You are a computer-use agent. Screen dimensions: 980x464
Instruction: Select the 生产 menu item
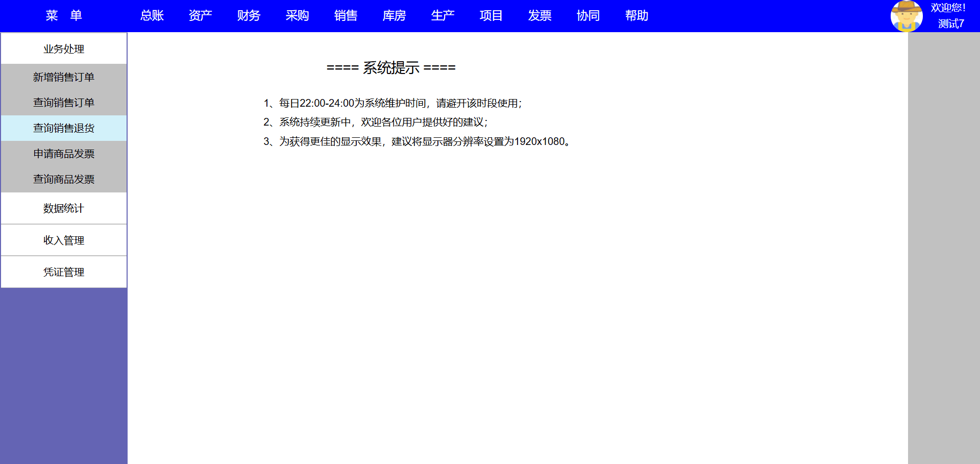(443, 16)
